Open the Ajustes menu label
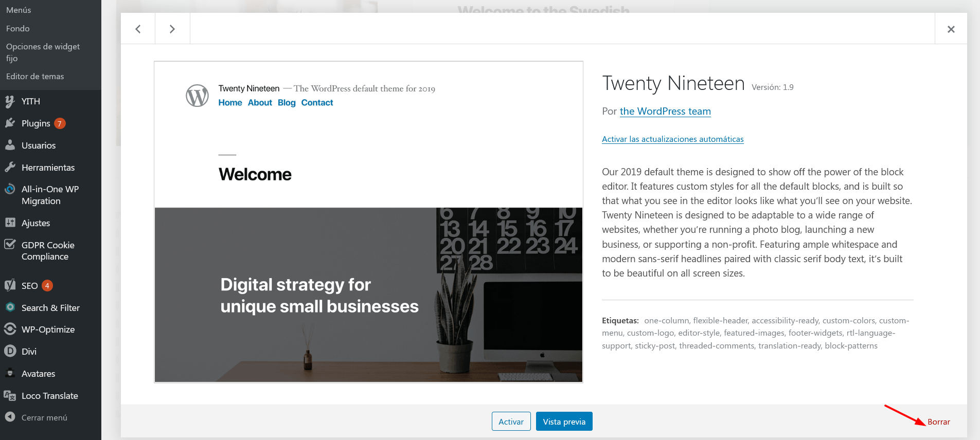The width and height of the screenshot is (980, 440). pos(35,223)
